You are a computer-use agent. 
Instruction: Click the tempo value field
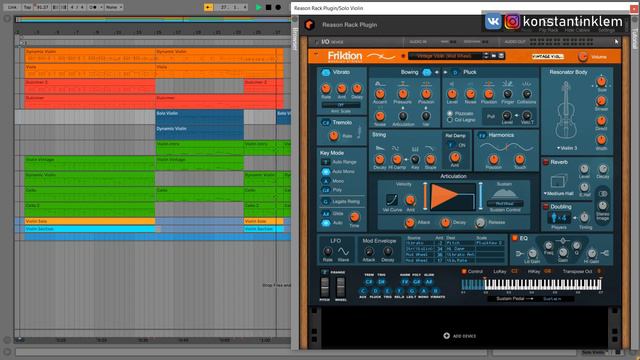coord(42,7)
